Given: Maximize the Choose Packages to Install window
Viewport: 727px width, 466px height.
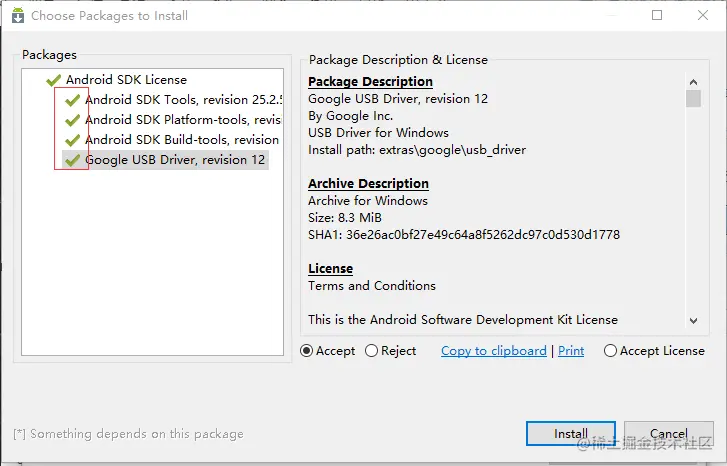Looking at the screenshot, I should 657,15.
